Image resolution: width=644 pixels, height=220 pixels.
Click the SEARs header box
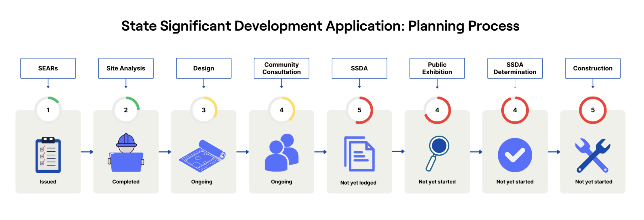click(x=48, y=68)
